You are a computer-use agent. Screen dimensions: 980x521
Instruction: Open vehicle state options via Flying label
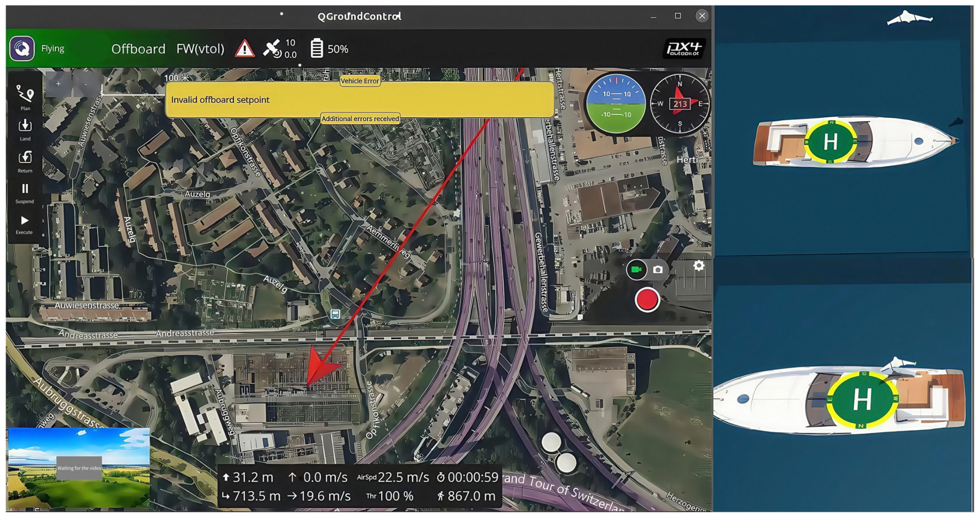tap(53, 49)
